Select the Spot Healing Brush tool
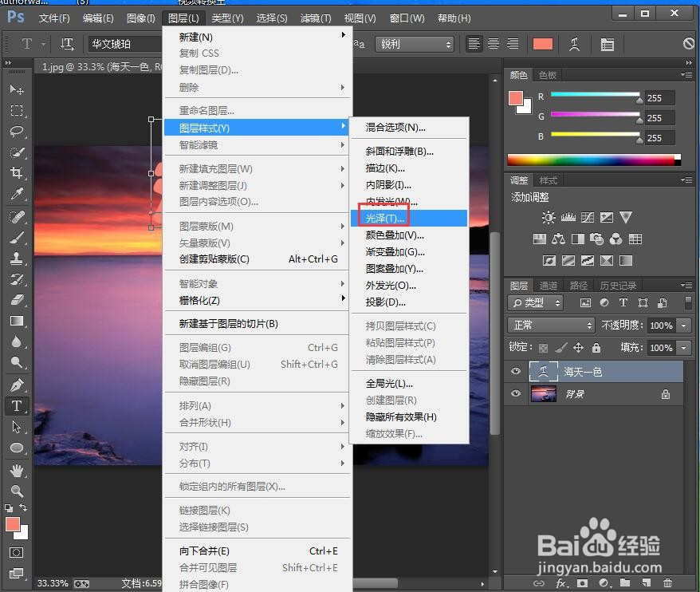 click(17, 217)
